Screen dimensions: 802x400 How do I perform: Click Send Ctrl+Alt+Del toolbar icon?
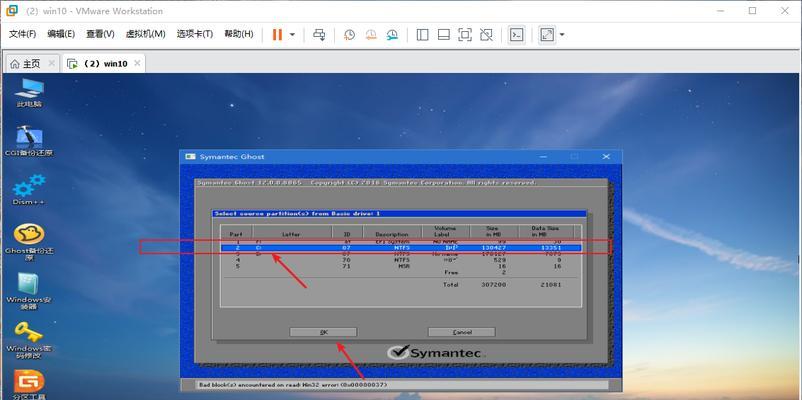click(x=319, y=35)
